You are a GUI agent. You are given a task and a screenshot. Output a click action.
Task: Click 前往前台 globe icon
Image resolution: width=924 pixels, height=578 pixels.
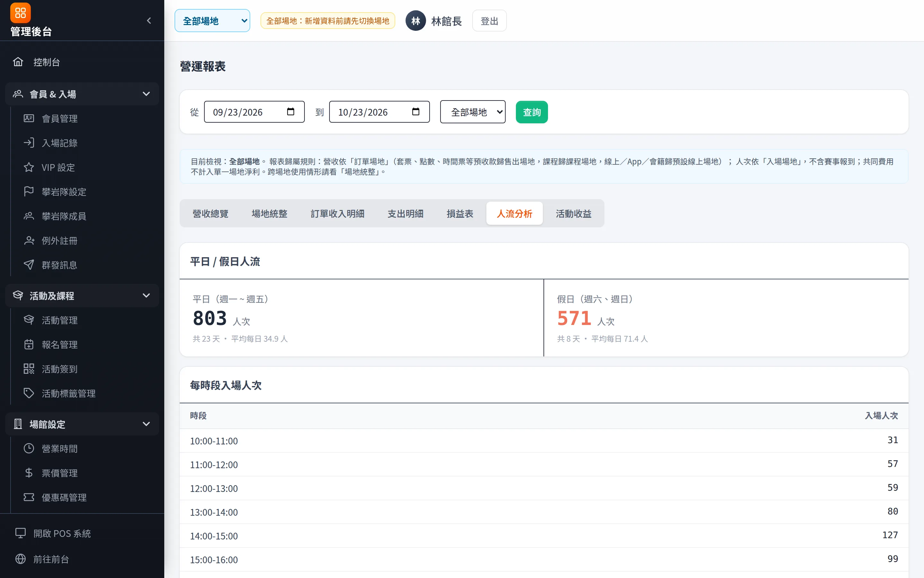[21, 559]
